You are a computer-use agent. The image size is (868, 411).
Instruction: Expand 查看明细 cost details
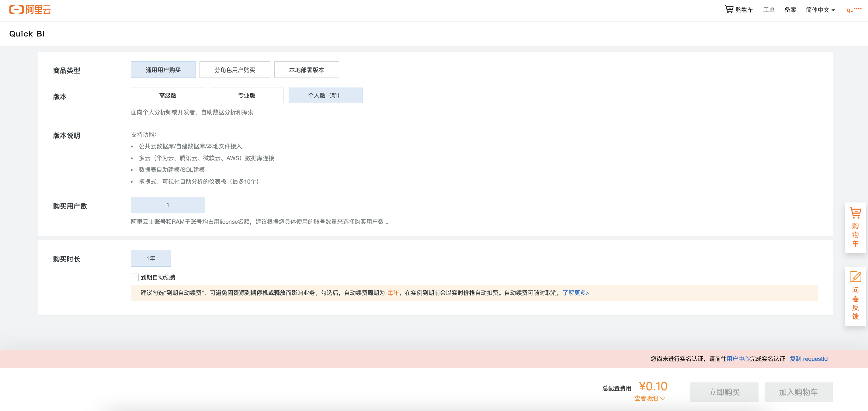[x=649, y=398]
